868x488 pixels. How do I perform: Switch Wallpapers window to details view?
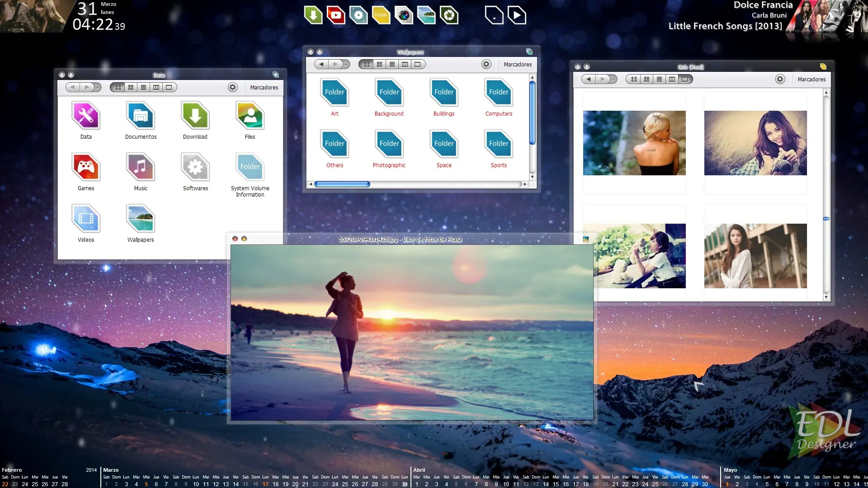click(x=379, y=64)
